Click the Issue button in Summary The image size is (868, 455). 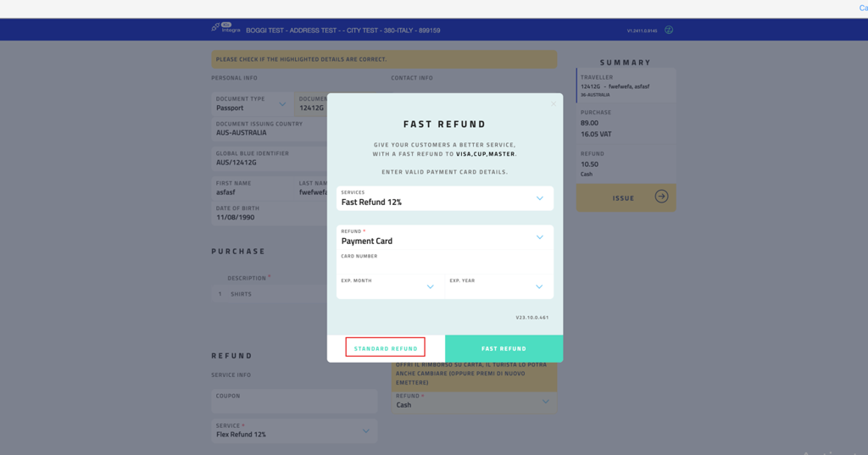click(626, 197)
